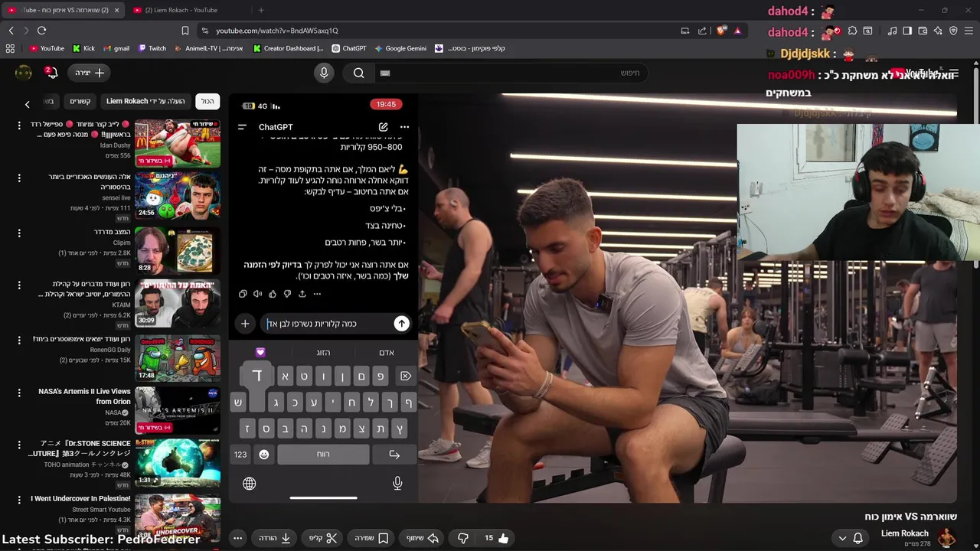This screenshot has width=980, height=551.
Task: Bookmark page with bookmark icon in address bar
Action: (x=185, y=31)
